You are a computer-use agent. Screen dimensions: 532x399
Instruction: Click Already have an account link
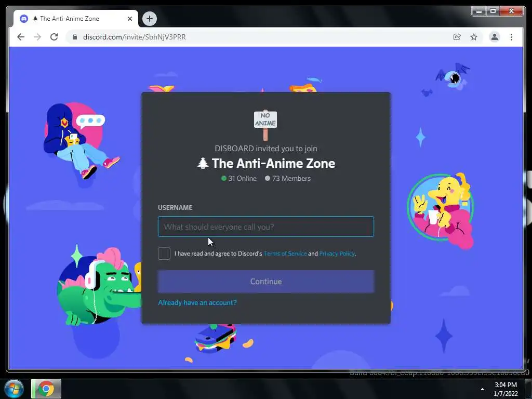tap(197, 302)
